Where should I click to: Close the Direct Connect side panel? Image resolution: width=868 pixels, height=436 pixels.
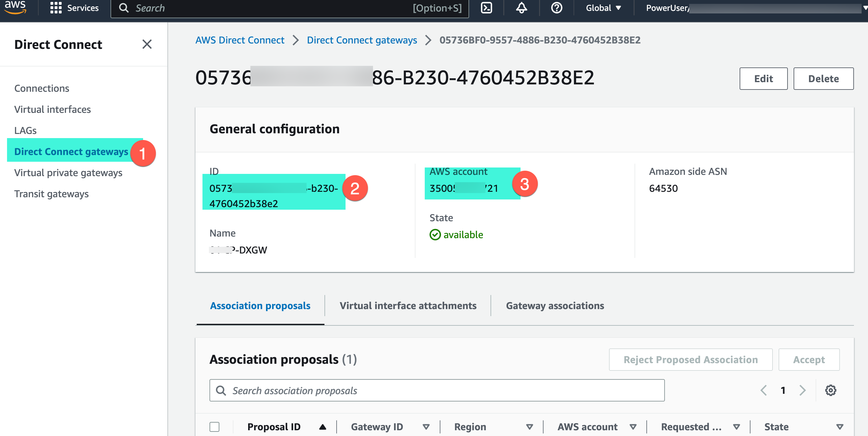[147, 44]
